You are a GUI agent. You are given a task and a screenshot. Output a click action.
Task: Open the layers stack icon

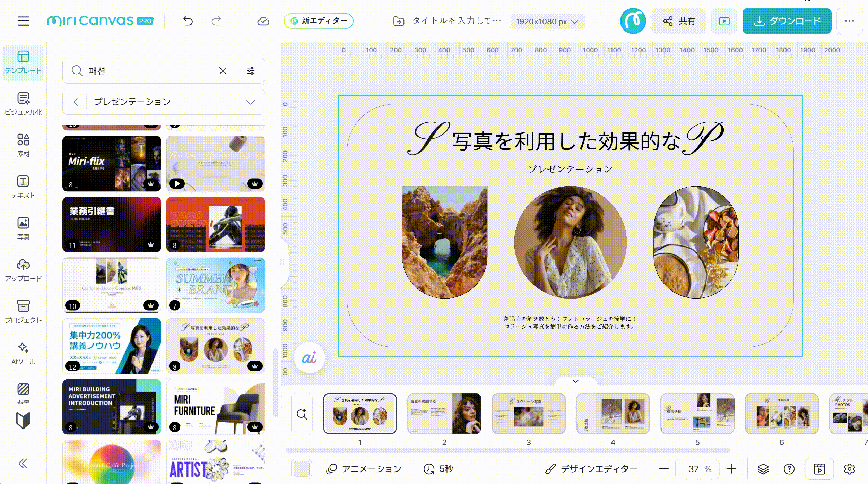[x=763, y=469]
